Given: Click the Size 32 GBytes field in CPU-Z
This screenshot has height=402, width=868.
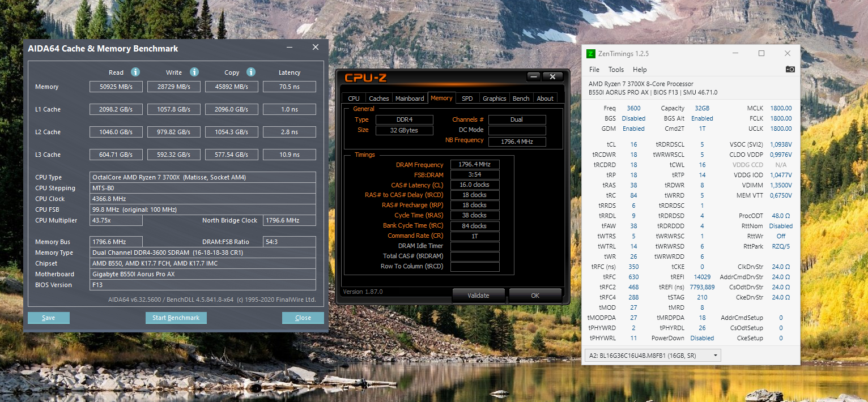Looking at the screenshot, I should point(404,130).
